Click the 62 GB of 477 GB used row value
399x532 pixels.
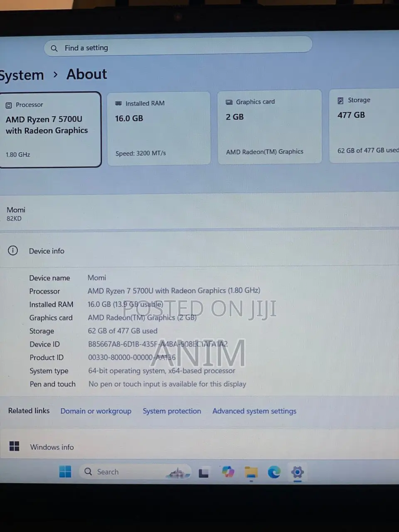pos(123,331)
